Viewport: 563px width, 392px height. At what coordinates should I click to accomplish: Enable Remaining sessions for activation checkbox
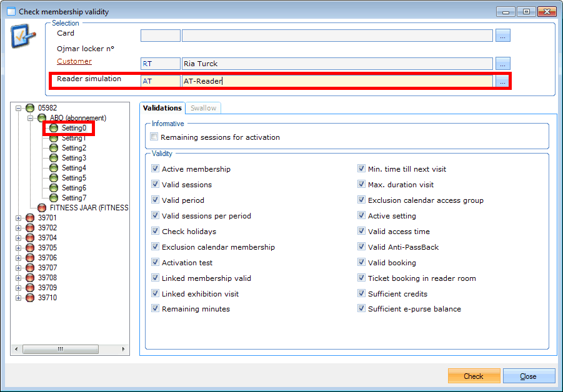(x=154, y=137)
